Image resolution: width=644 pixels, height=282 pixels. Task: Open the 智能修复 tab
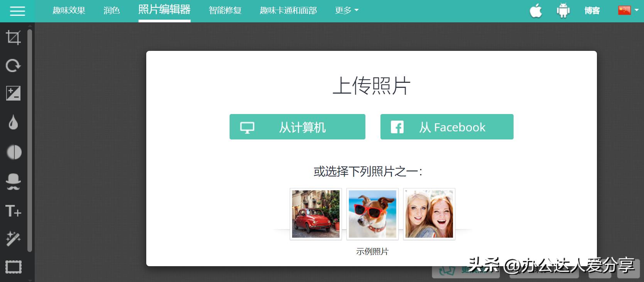(x=225, y=10)
